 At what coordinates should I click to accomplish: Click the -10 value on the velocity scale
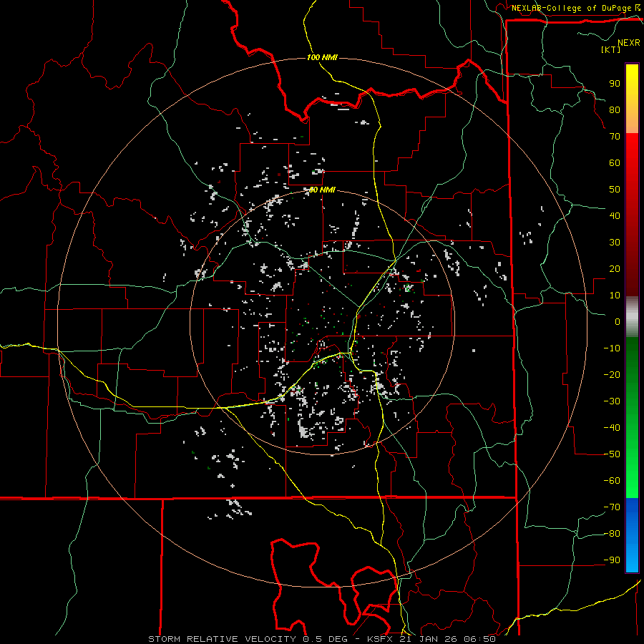point(612,348)
